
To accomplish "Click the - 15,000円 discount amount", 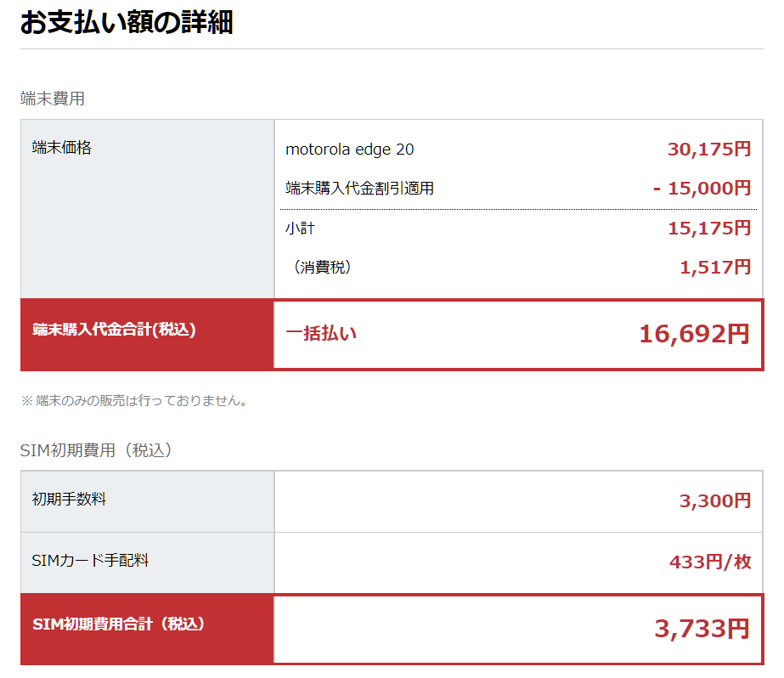I will tap(702, 188).
